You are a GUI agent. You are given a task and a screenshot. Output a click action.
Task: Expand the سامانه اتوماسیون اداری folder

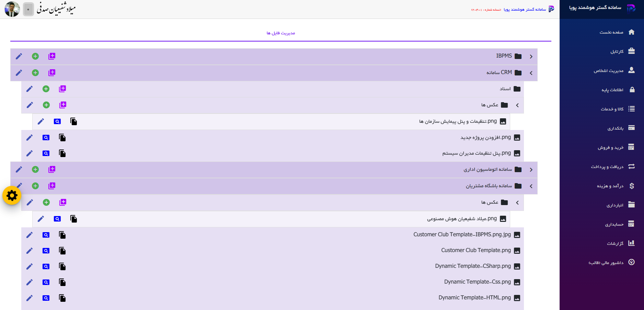(x=531, y=170)
